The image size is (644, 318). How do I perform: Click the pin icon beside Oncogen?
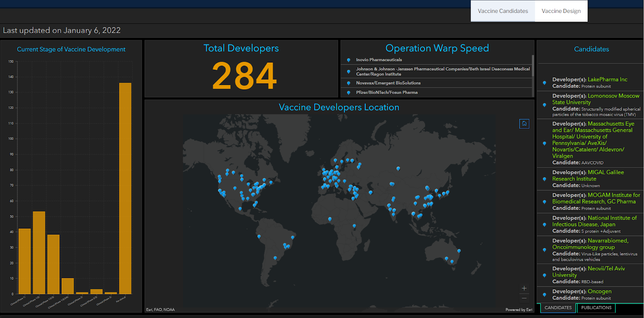[545, 295]
